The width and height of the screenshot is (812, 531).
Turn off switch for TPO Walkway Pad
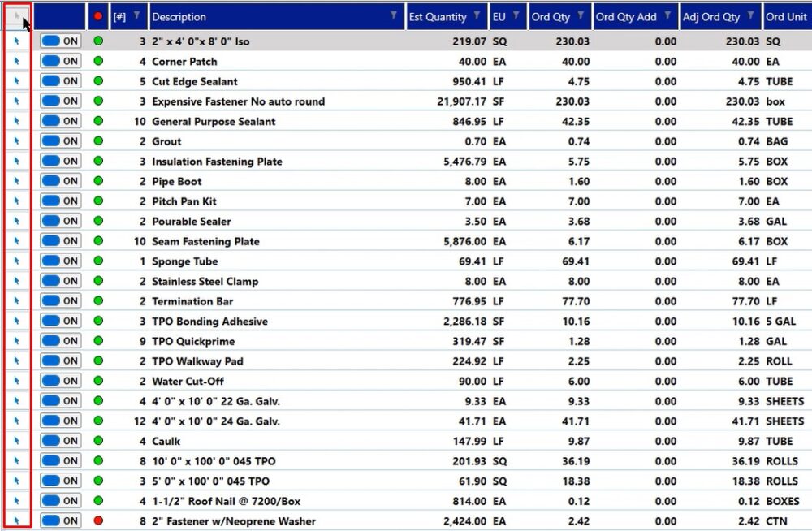(60, 361)
